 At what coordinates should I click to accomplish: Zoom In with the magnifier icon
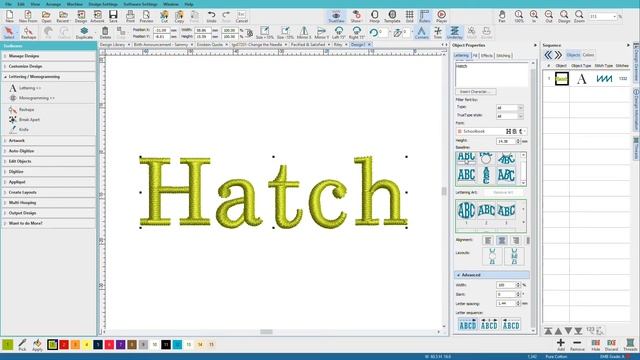point(533,16)
